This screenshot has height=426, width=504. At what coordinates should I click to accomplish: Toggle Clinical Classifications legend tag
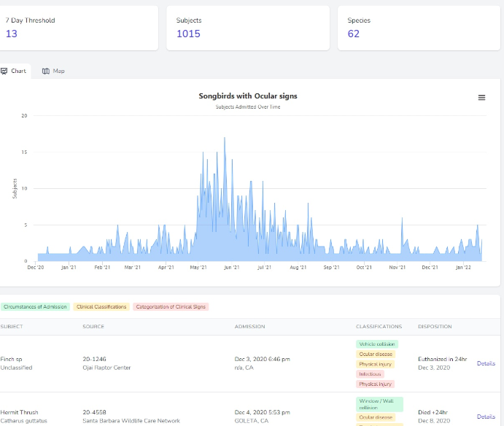101,306
